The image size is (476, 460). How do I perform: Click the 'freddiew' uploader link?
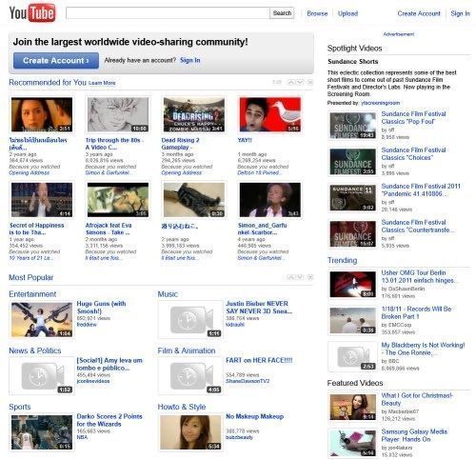[x=87, y=325]
